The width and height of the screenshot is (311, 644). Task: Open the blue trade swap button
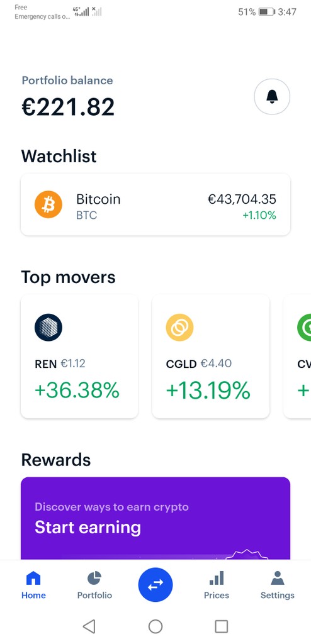coord(155,585)
